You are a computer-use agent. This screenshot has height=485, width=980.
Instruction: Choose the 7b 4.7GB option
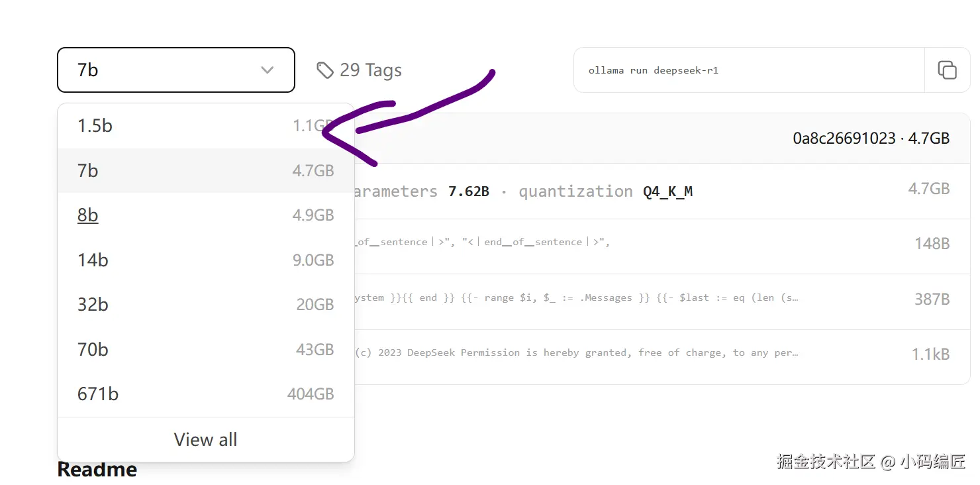tap(205, 171)
